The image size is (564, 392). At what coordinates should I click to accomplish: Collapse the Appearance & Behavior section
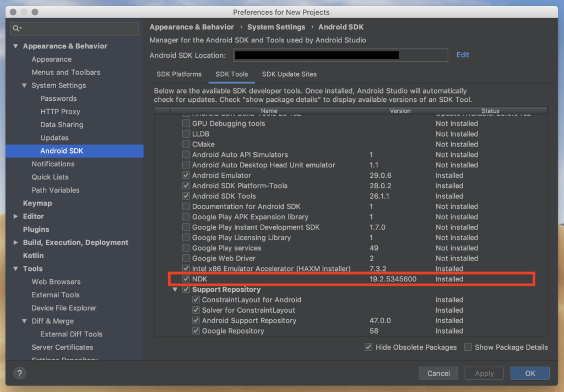tap(15, 46)
